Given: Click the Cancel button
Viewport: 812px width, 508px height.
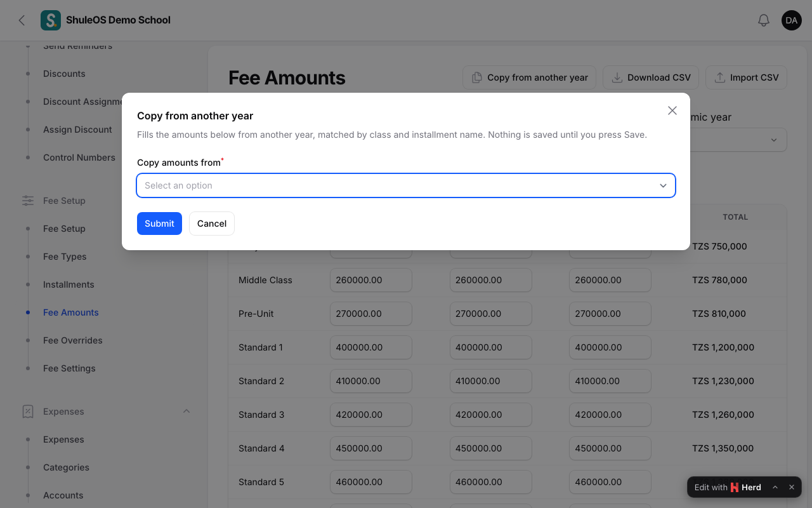Looking at the screenshot, I should click(212, 224).
